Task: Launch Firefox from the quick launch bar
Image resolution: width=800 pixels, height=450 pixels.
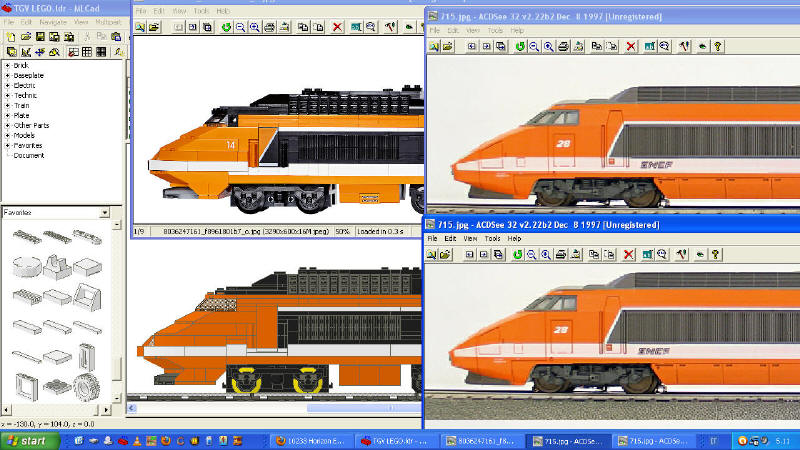Action: [x=166, y=441]
